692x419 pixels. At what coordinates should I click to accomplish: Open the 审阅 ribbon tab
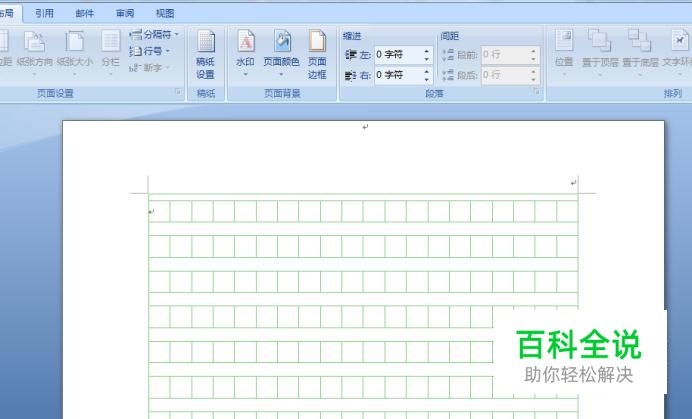coord(125,13)
